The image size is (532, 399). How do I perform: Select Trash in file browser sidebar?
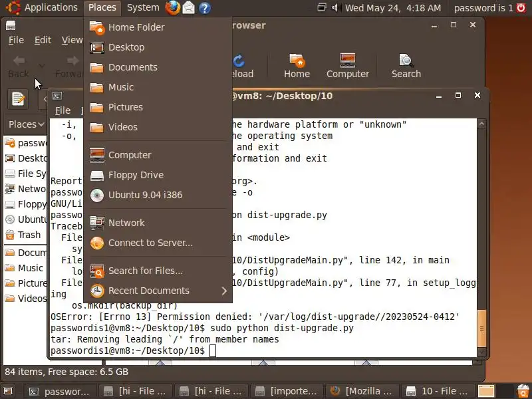point(25,235)
